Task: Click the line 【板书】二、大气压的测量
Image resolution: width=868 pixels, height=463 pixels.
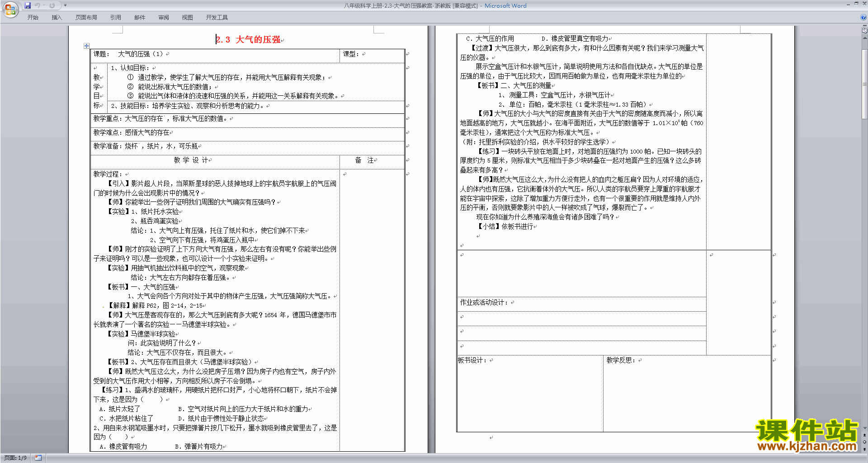Action: [514, 85]
